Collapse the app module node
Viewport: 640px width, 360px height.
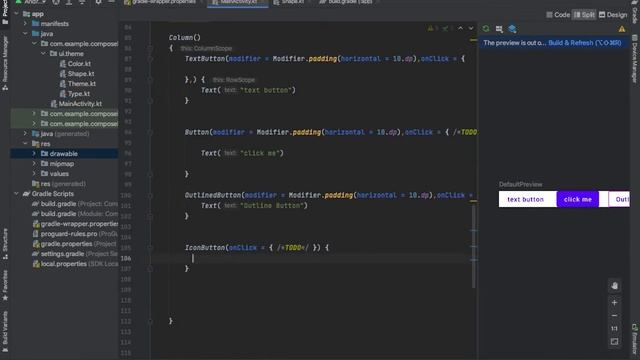coord(16,14)
